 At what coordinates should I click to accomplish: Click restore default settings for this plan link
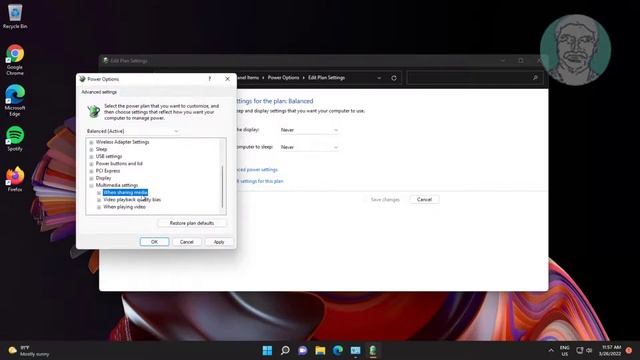pyautogui.click(x=260, y=181)
